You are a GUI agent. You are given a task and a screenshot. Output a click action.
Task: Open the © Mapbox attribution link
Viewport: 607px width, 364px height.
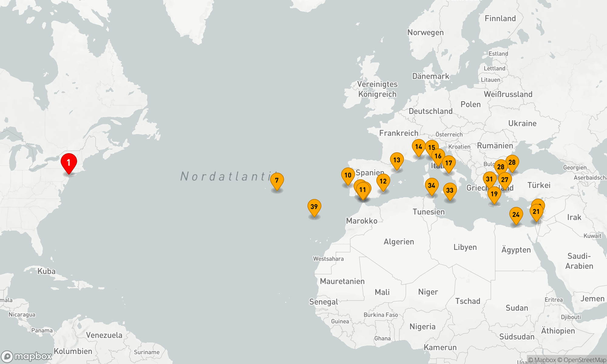(x=542, y=360)
